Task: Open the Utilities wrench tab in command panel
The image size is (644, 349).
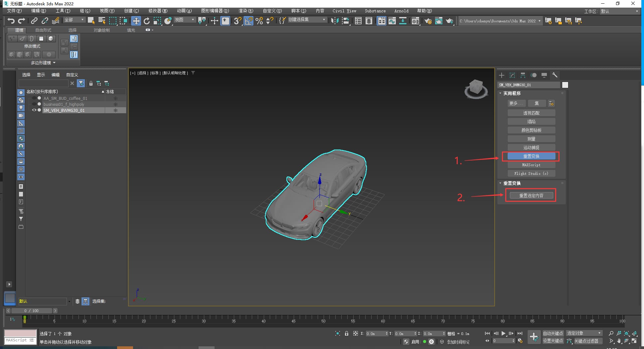Action: pyautogui.click(x=555, y=75)
